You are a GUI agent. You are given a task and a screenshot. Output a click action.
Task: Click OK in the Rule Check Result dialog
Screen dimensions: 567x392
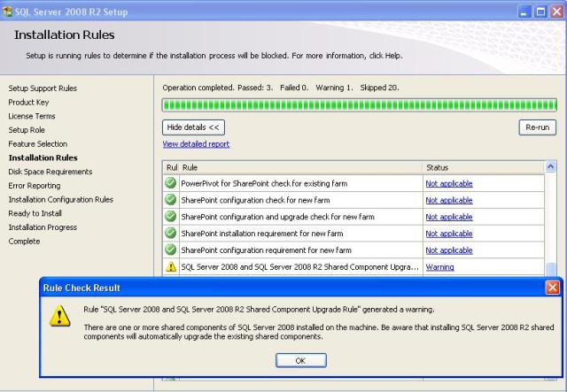point(301,360)
